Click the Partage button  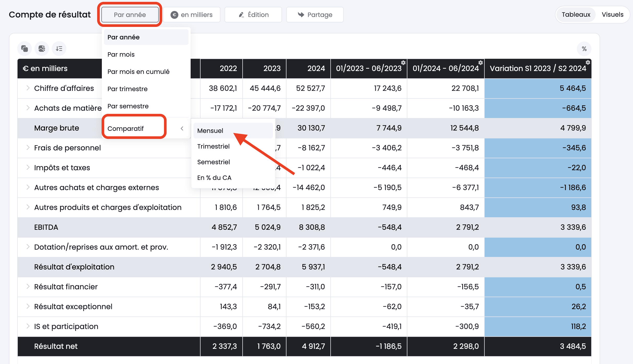click(x=315, y=15)
